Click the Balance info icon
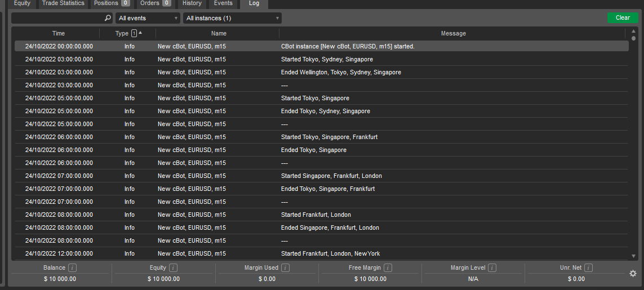 (73, 268)
